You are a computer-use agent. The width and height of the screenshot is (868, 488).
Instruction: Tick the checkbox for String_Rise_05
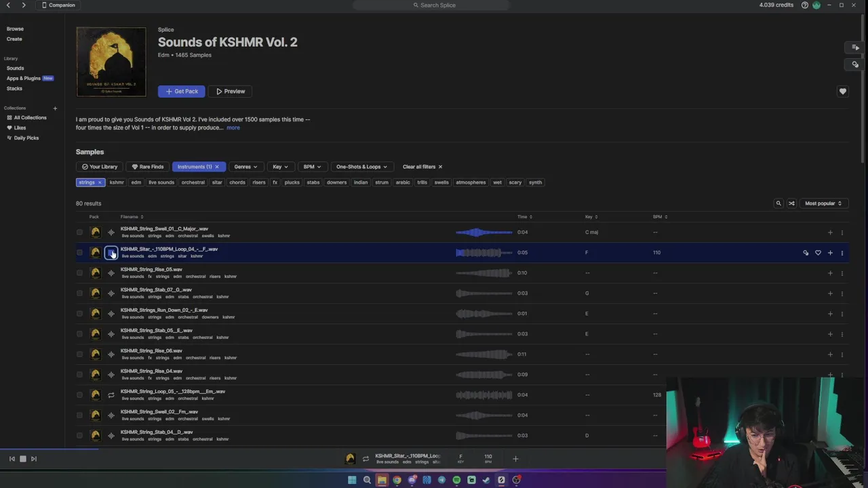[79, 273]
